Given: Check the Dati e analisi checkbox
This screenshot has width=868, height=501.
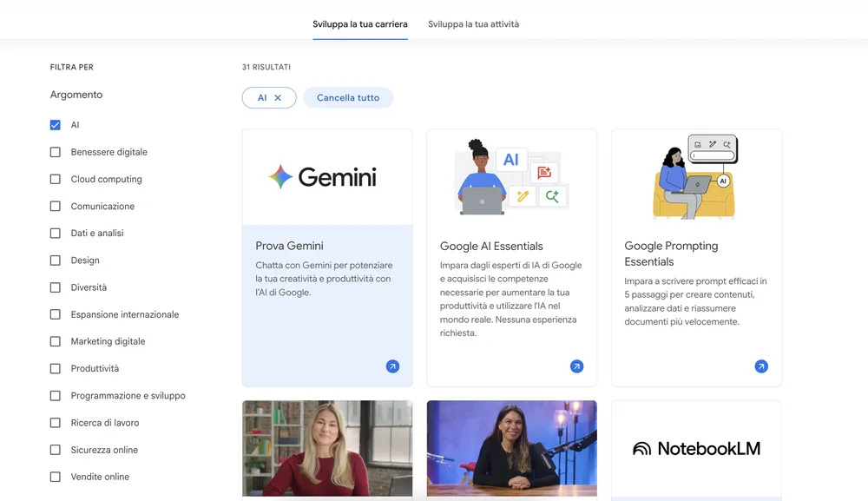Looking at the screenshot, I should coord(56,233).
